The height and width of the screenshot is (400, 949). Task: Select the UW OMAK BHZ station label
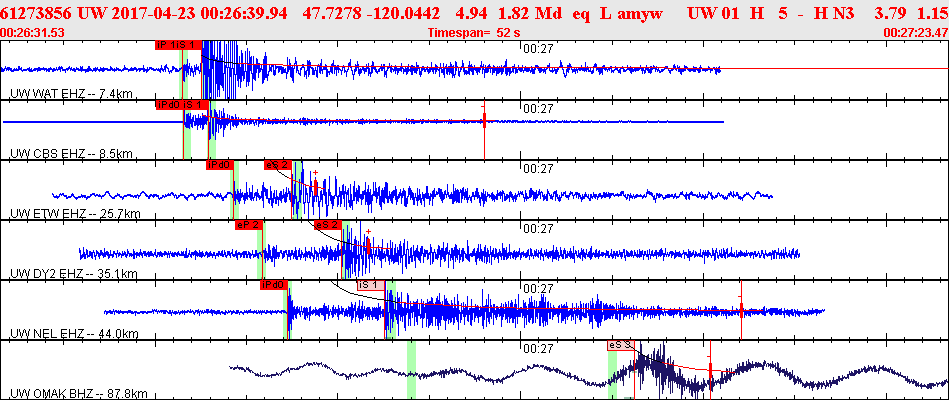click(79, 393)
